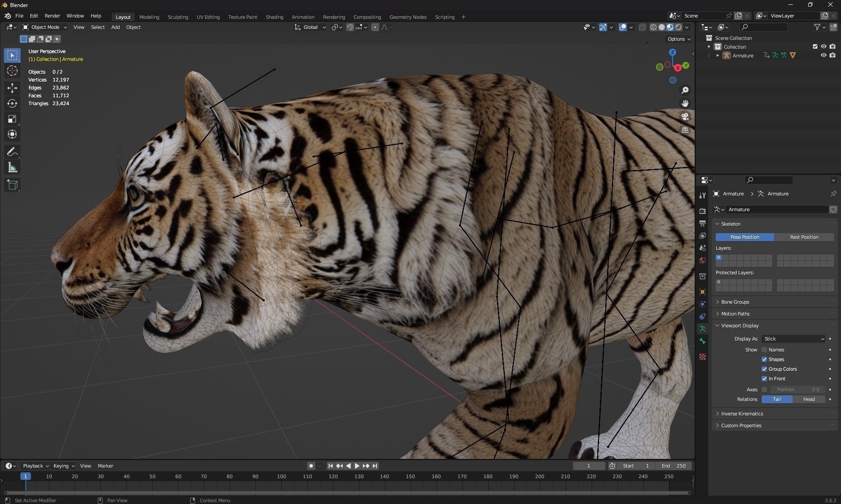The width and height of the screenshot is (841, 504).
Task: Enable the Axes checkbox
Action: pos(764,390)
